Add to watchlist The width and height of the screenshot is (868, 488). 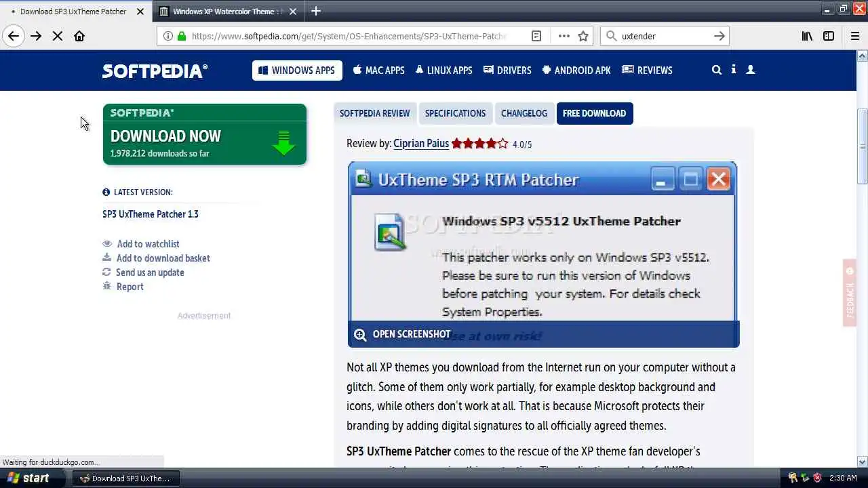(x=141, y=244)
